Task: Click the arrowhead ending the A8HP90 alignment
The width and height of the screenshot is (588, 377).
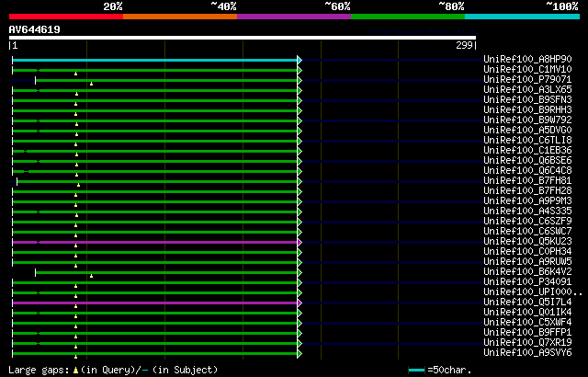Action: (x=300, y=60)
